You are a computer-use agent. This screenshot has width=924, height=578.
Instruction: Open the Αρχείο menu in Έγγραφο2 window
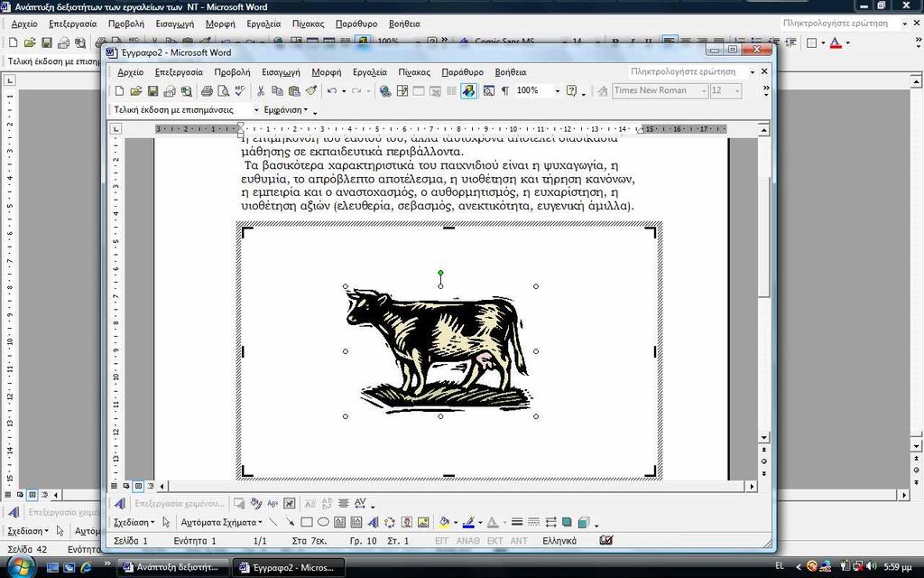(130, 72)
